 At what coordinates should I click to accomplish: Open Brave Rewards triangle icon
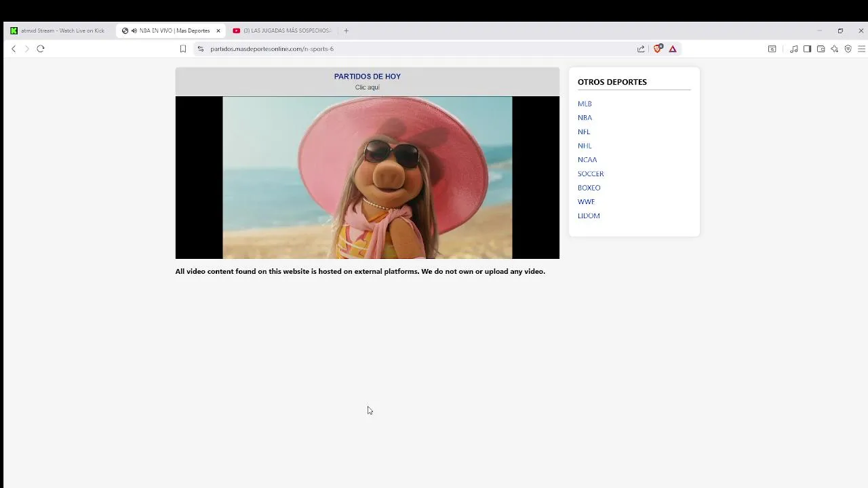[673, 49]
